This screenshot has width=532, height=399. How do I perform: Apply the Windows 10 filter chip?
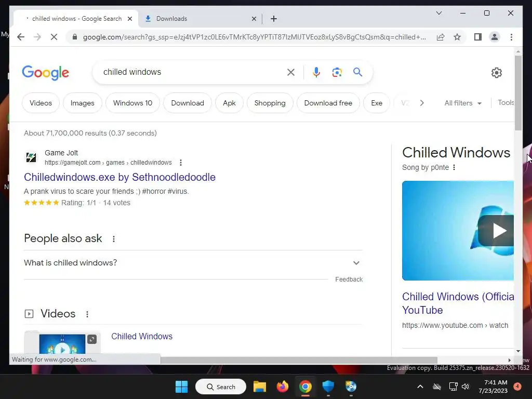[132, 103]
